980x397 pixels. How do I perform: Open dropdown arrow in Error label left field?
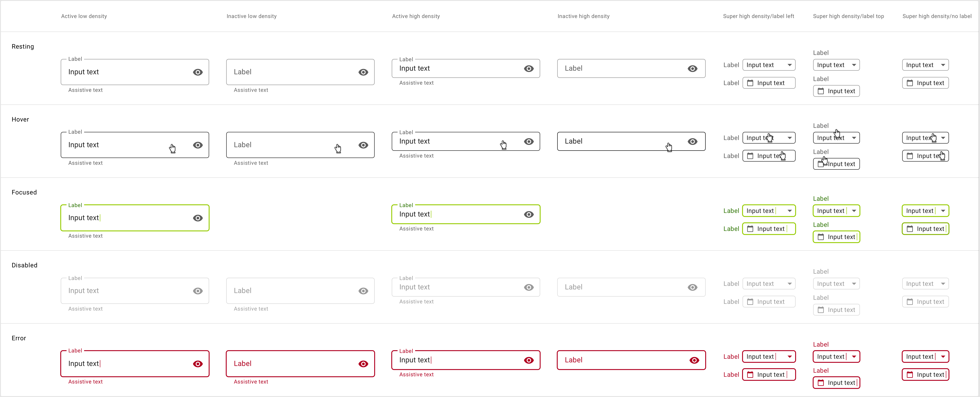click(x=789, y=357)
